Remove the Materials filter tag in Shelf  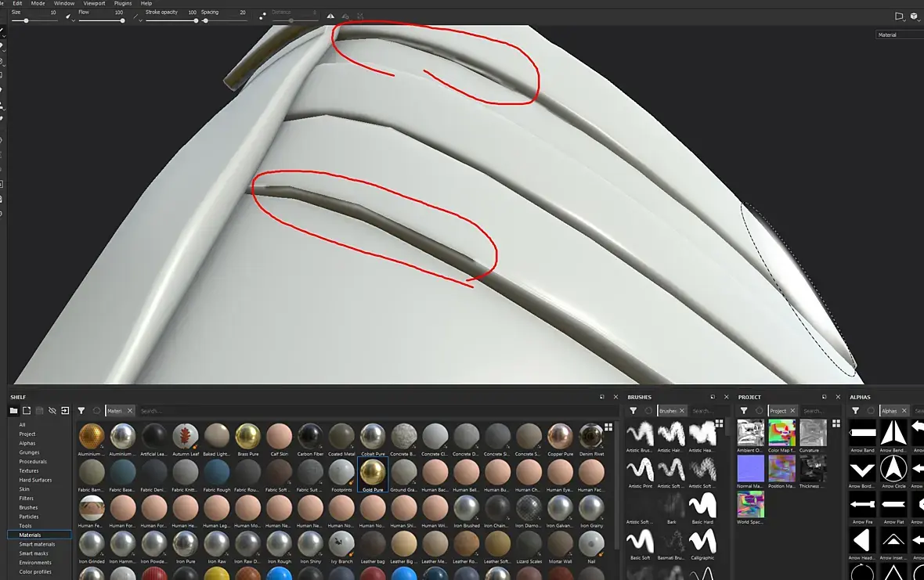click(130, 410)
